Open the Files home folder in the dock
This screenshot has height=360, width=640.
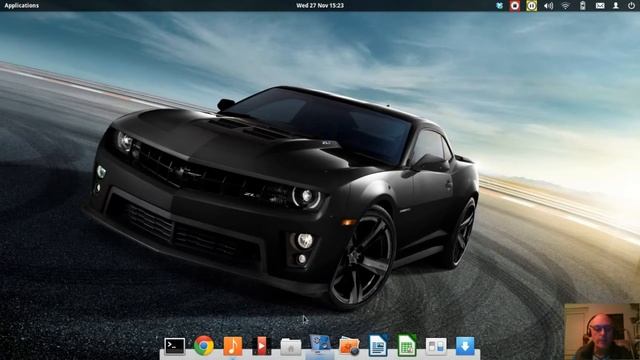[291, 347]
